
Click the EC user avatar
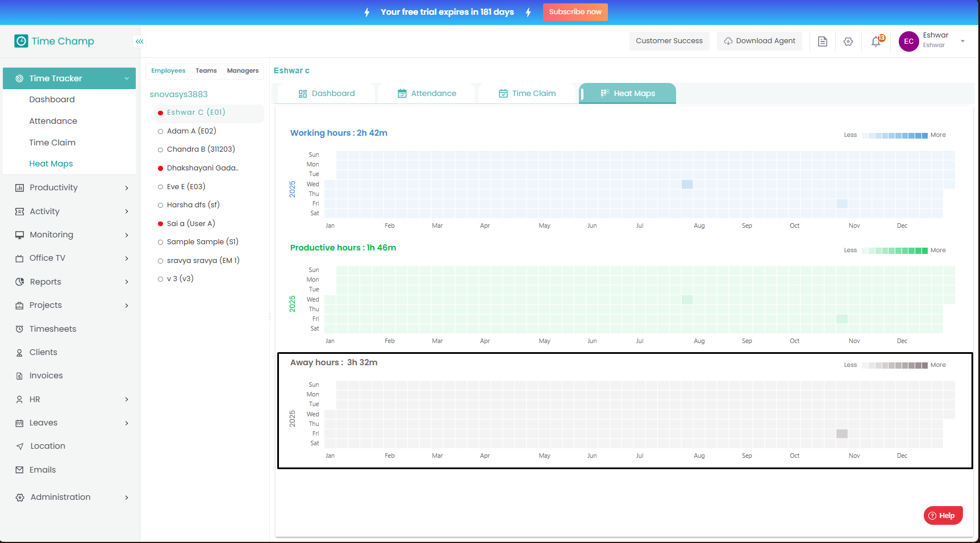(x=908, y=41)
